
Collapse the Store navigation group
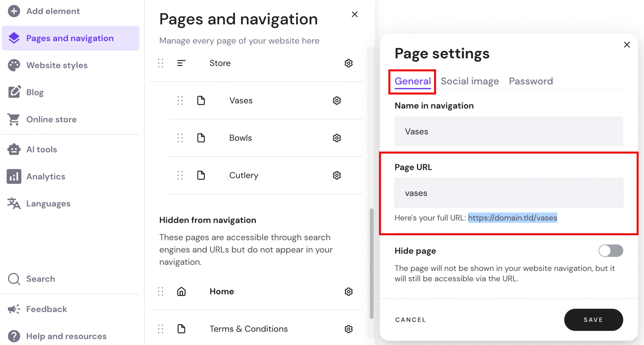181,63
